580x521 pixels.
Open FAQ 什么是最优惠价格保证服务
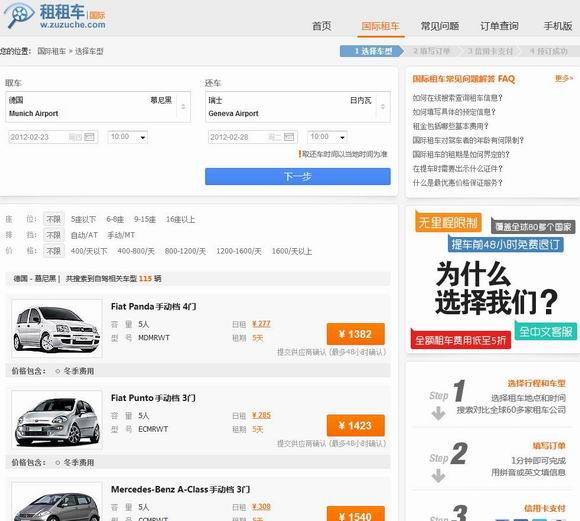pos(458,183)
